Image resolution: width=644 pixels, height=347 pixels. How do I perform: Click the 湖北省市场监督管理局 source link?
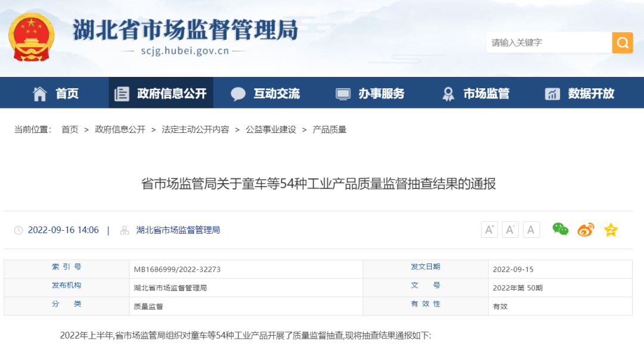coord(178,230)
